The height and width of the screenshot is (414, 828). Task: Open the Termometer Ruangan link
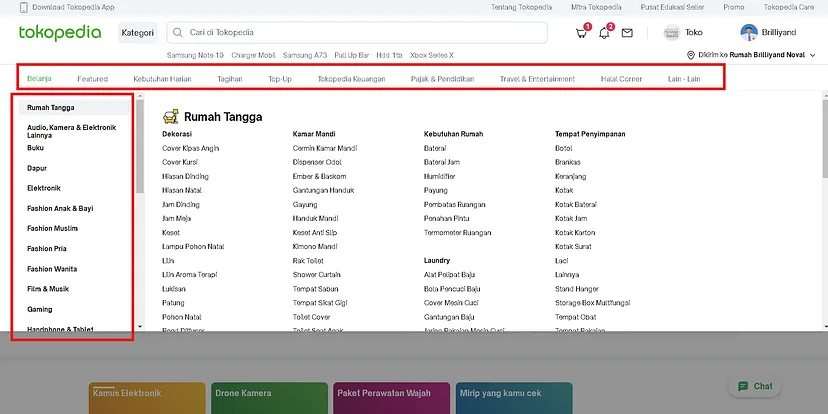click(x=457, y=233)
